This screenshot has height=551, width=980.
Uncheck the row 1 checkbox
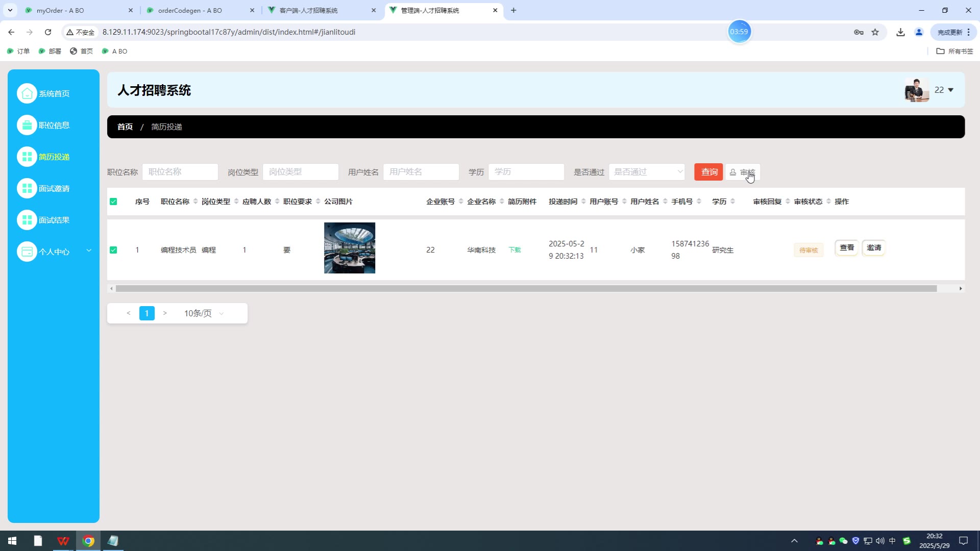tap(113, 250)
